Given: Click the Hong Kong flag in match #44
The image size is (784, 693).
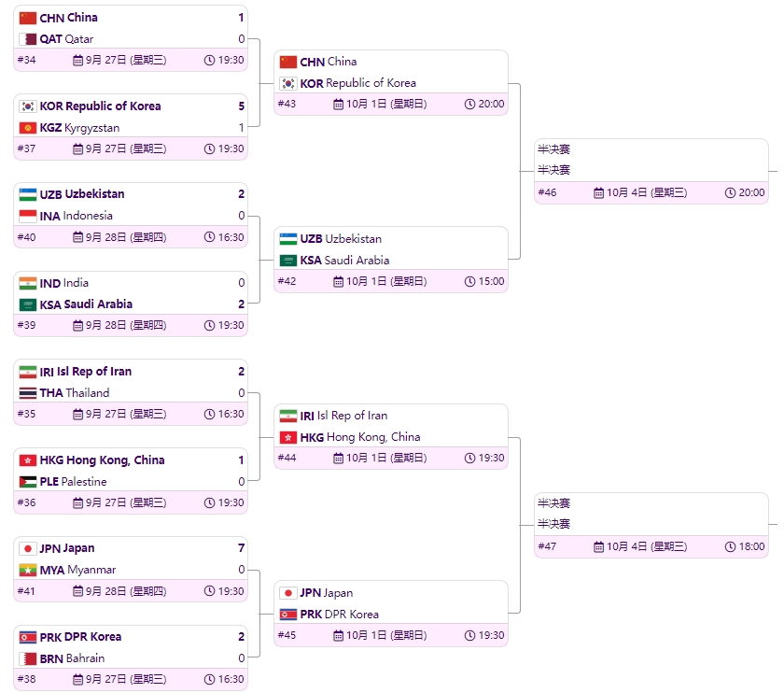Looking at the screenshot, I should coord(288,437).
